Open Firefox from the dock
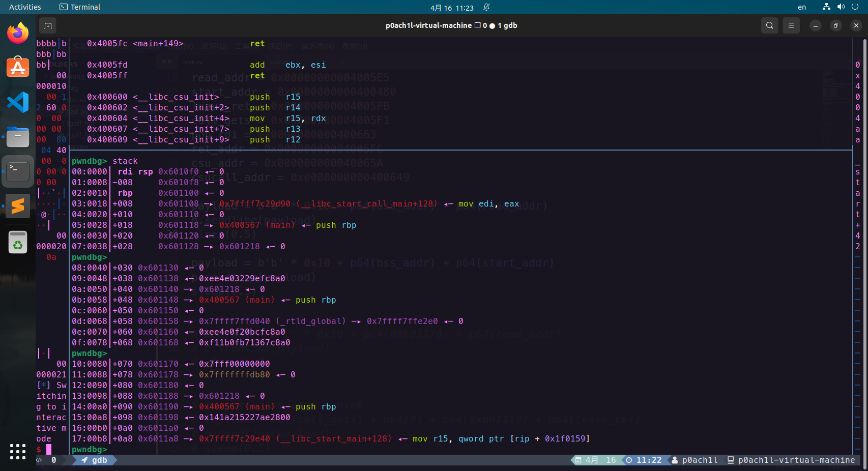Image resolution: width=868 pixels, height=471 pixels. (18, 33)
